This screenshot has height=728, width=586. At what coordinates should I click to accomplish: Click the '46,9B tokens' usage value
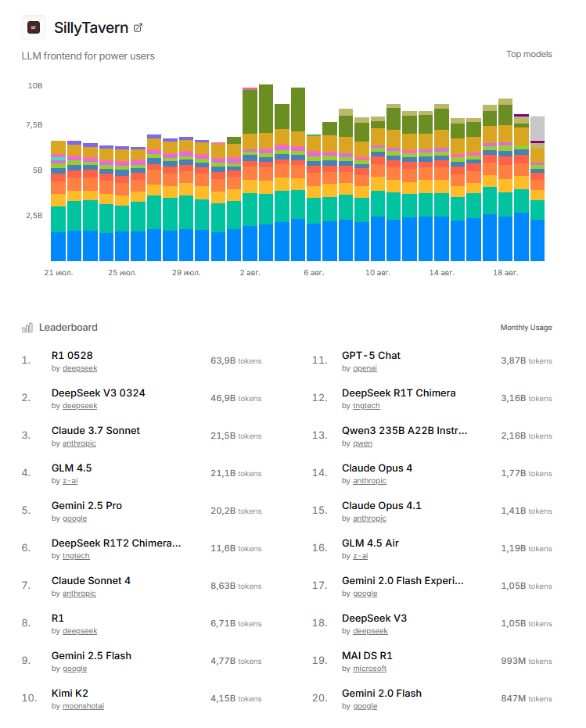point(236,398)
